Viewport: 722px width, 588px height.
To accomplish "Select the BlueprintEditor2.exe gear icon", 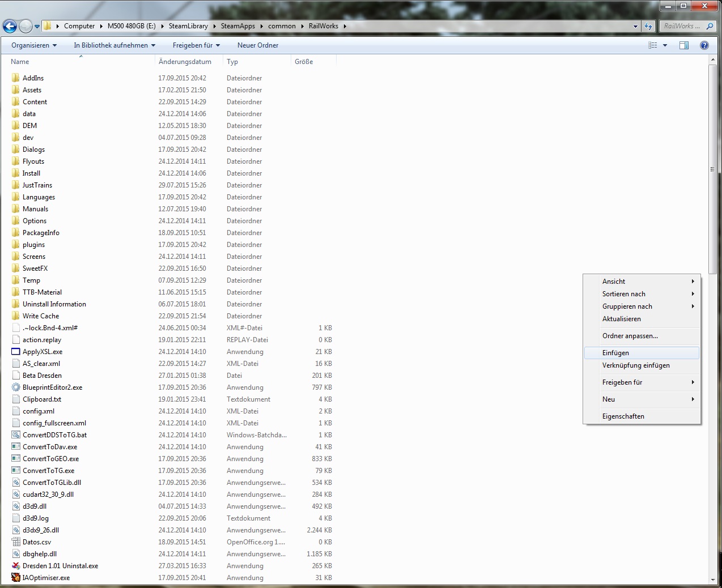I will click(15, 387).
